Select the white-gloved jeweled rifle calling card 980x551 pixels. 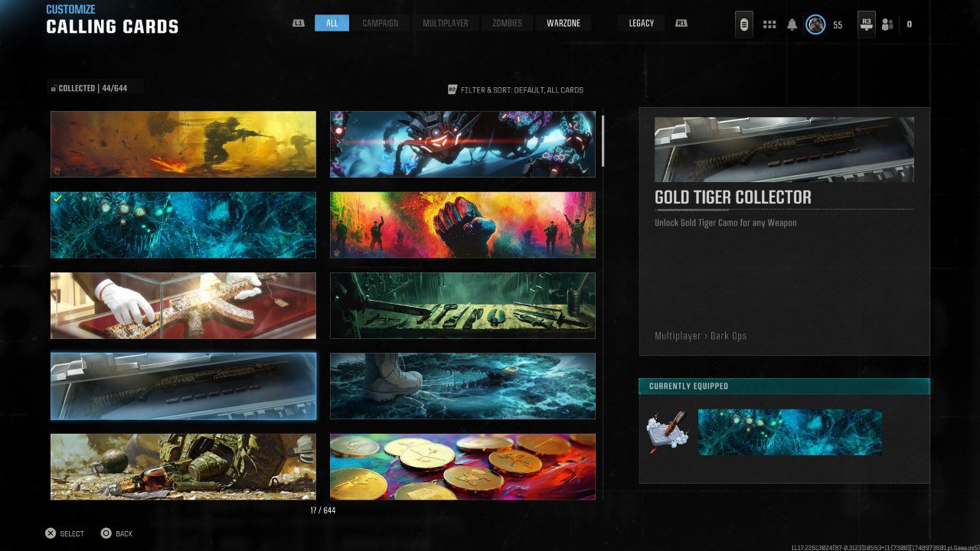tap(183, 305)
